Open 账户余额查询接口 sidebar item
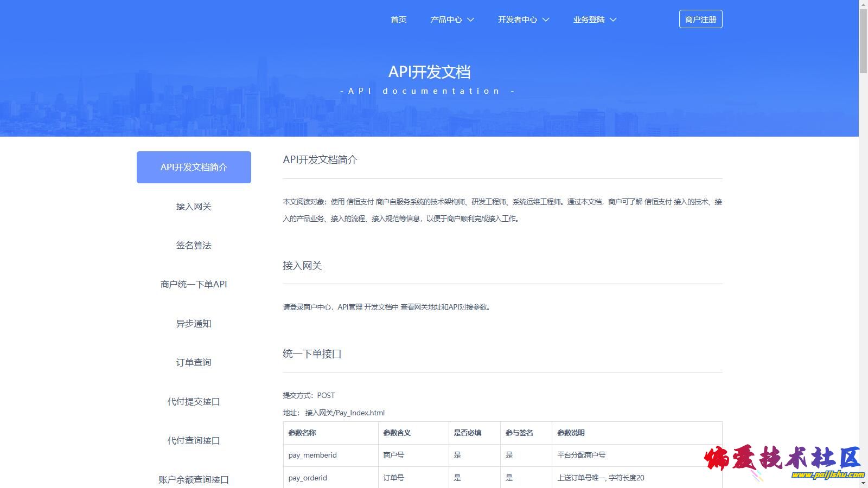The image size is (868, 488). tap(194, 479)
